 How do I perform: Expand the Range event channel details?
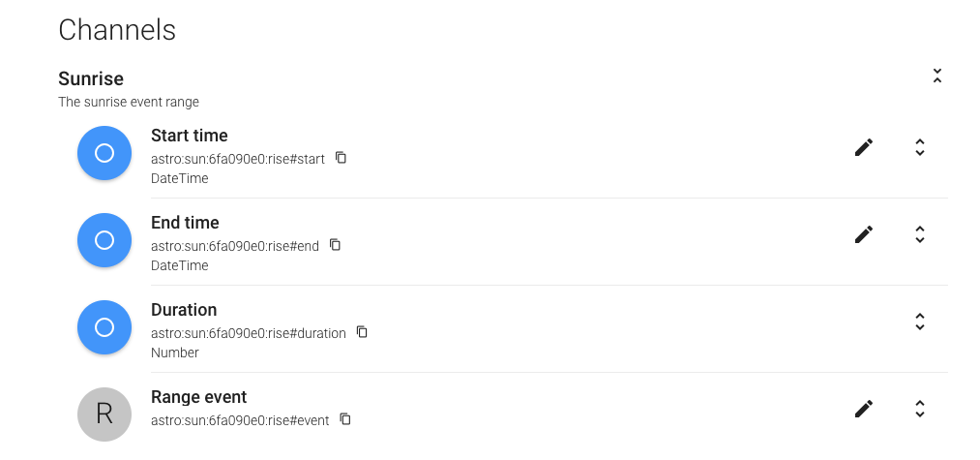tap(920, 409)
